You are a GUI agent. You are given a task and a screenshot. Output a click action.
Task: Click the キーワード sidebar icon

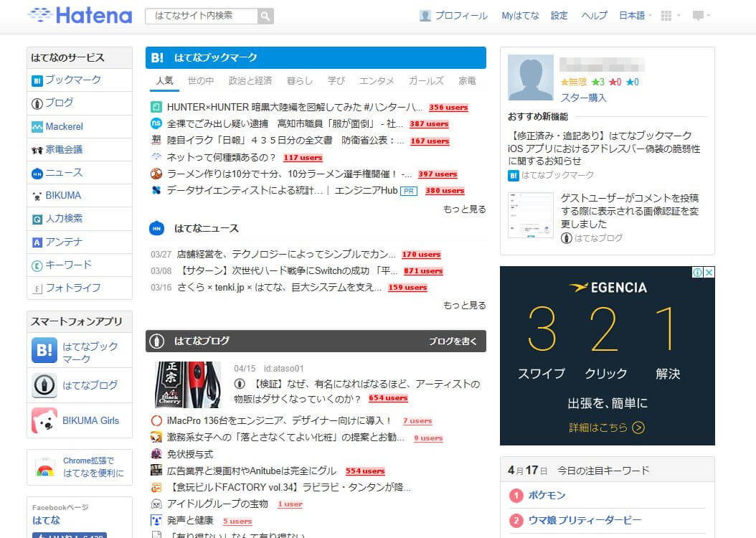pyautogui.click(x=37, y=265)
